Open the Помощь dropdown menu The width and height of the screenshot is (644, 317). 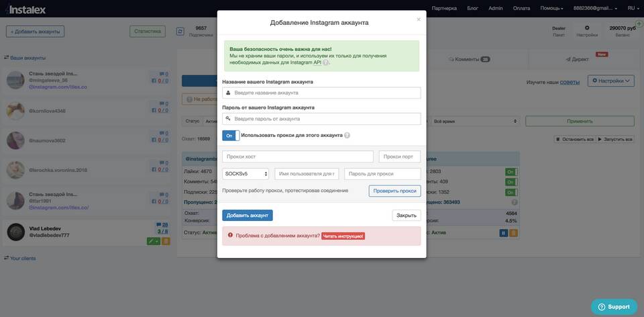tap(551, 8)
